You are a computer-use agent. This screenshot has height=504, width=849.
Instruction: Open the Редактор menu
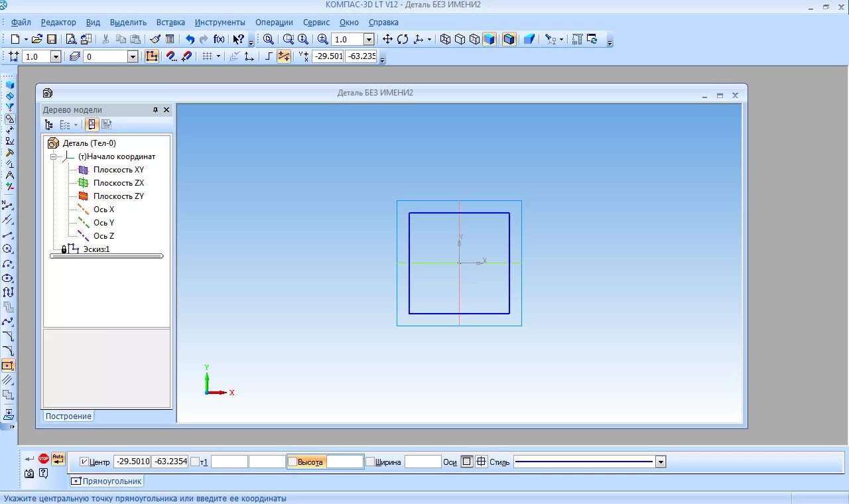point(58,22)
